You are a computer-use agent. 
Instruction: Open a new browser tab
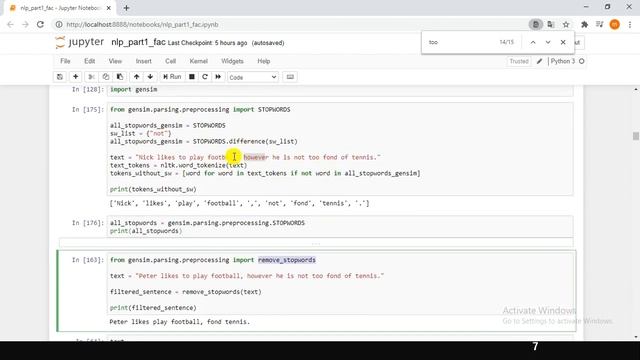click(127, 8)
